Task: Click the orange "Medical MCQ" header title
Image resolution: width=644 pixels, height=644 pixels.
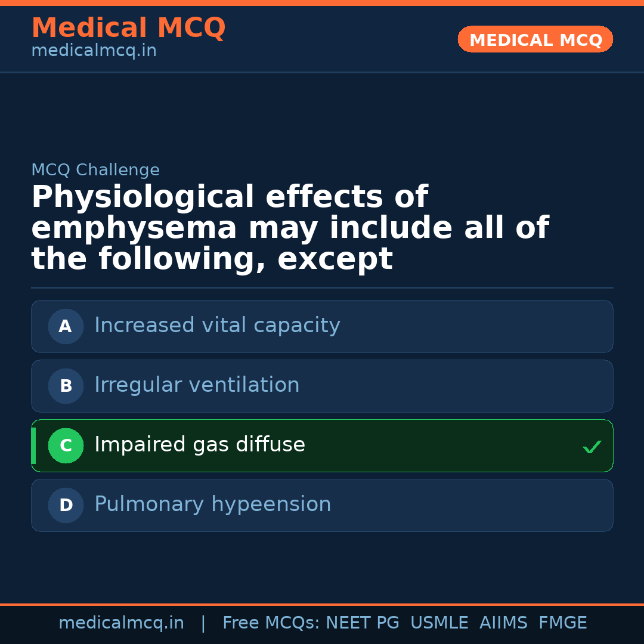Action: click(x=128, y=28)
